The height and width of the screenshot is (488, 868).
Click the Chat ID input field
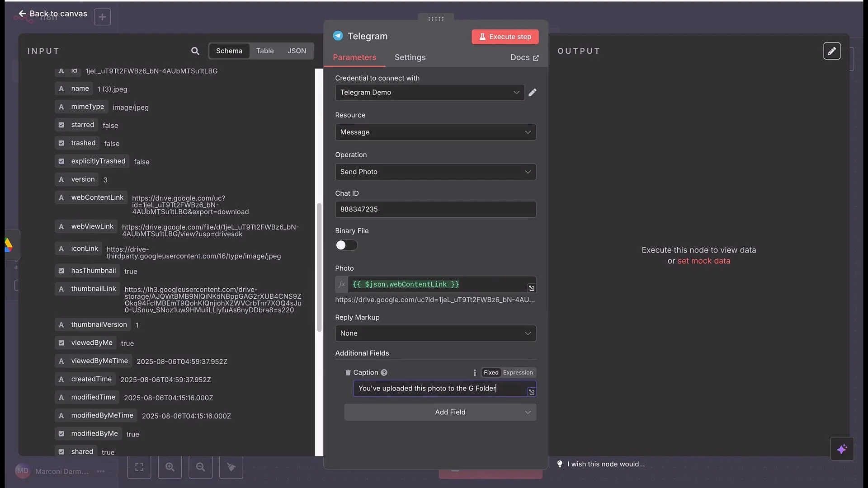(x=435, y=209)
